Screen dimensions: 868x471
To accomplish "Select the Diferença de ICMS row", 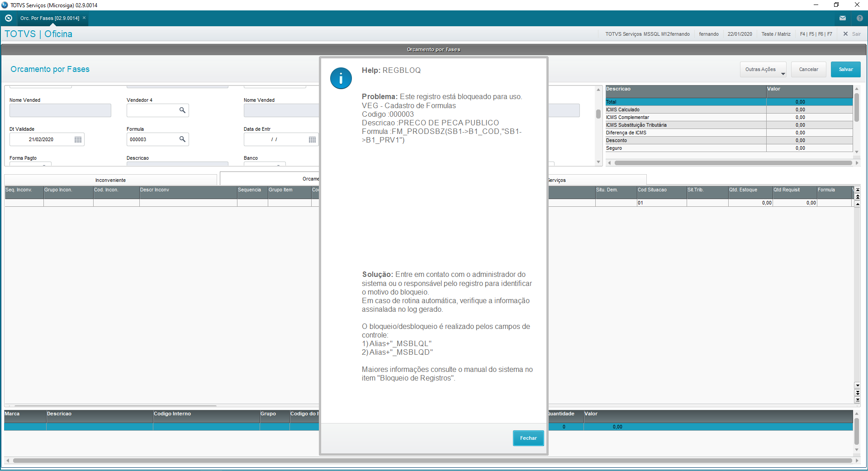I will [729, 133].
